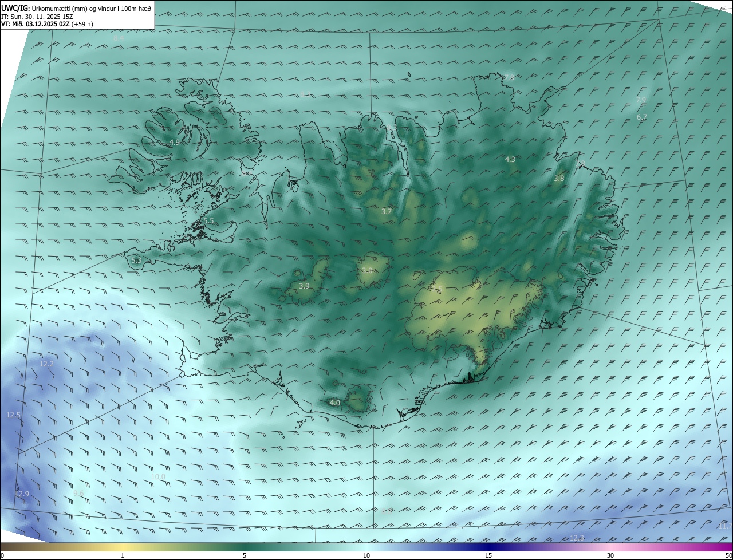The height and width of the screenshot is (560, 733).
Task: Pick the 3.9 value label on the map
Action: pyautogui.click(x=304, y=286)
